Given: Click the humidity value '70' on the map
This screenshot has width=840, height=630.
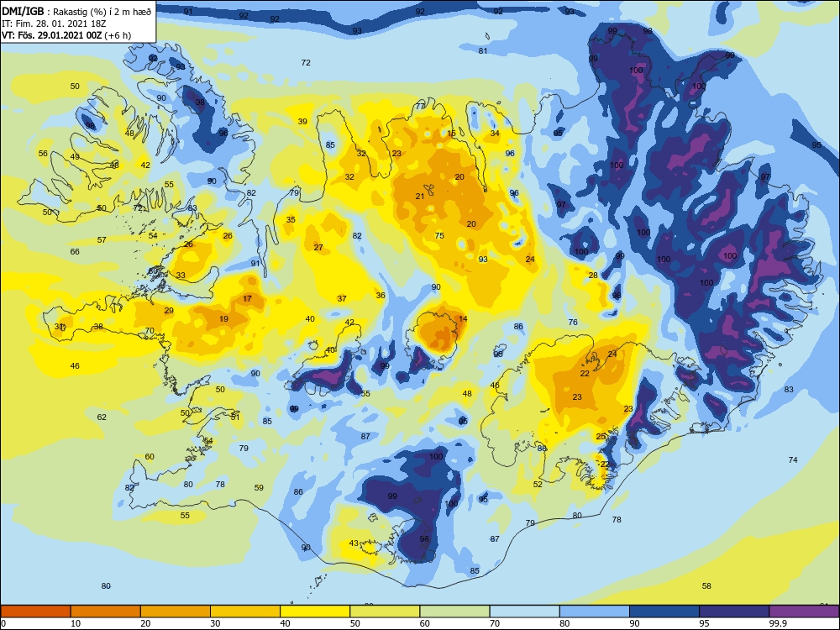Looking at the screenshot, I should point(150,330).
